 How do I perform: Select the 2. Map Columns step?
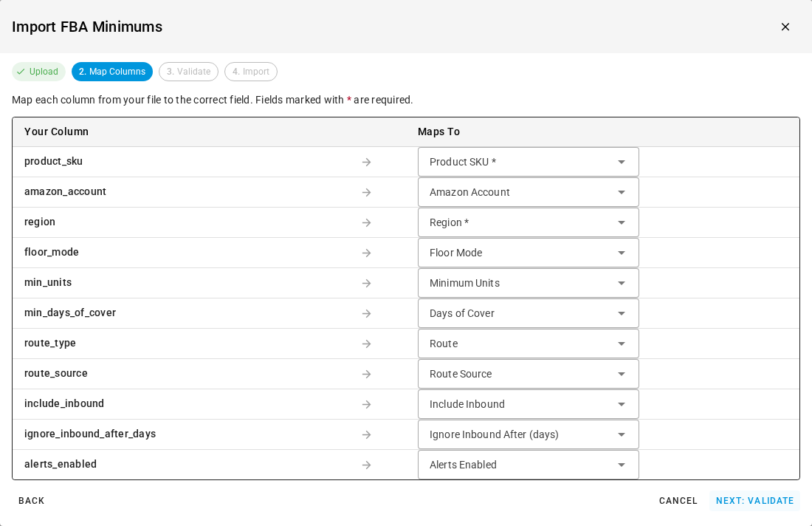pyautogui.click(x=112, y=72)
